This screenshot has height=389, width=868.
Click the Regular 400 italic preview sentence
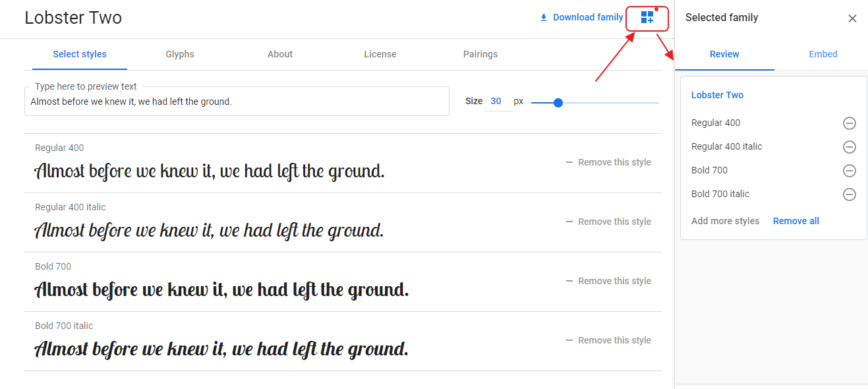coord(209,231)
